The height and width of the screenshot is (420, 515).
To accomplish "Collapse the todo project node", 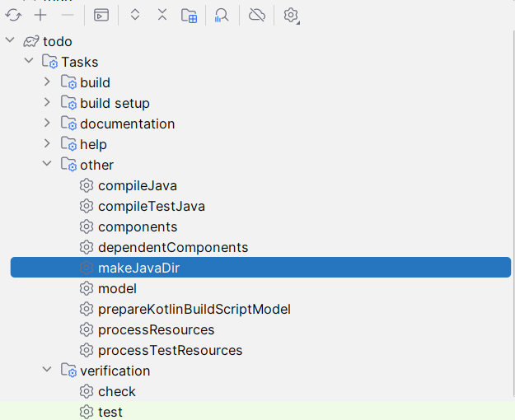I will (10, 41).
